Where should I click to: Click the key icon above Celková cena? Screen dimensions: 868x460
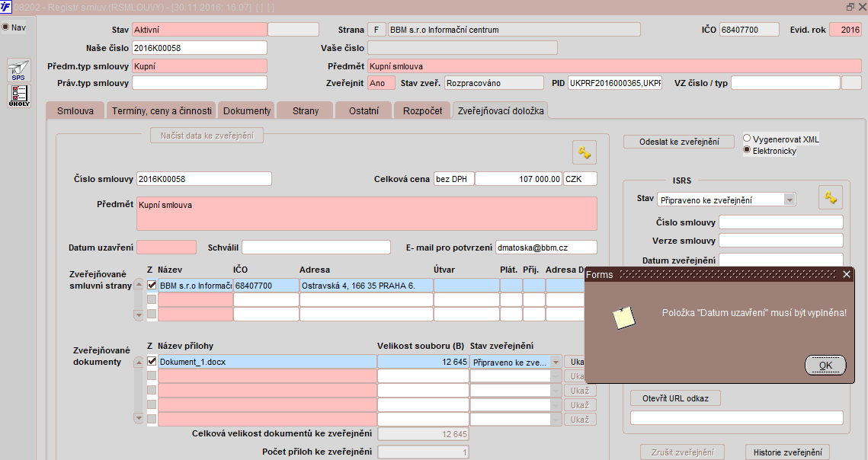[x=585, y=152]
